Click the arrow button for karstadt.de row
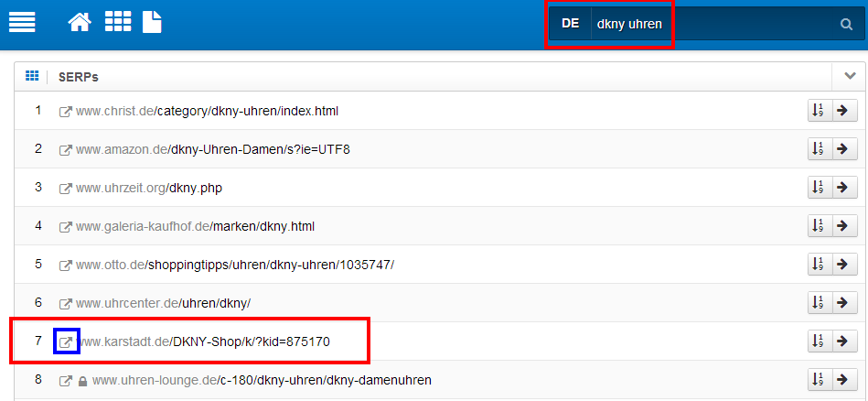The image size is (868, 401). tap(845, 341)
